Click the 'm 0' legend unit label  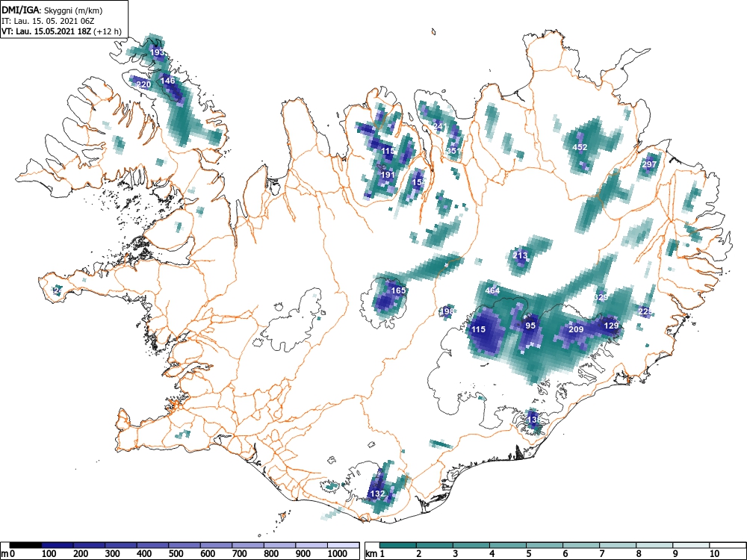click(x=7, y=554)
